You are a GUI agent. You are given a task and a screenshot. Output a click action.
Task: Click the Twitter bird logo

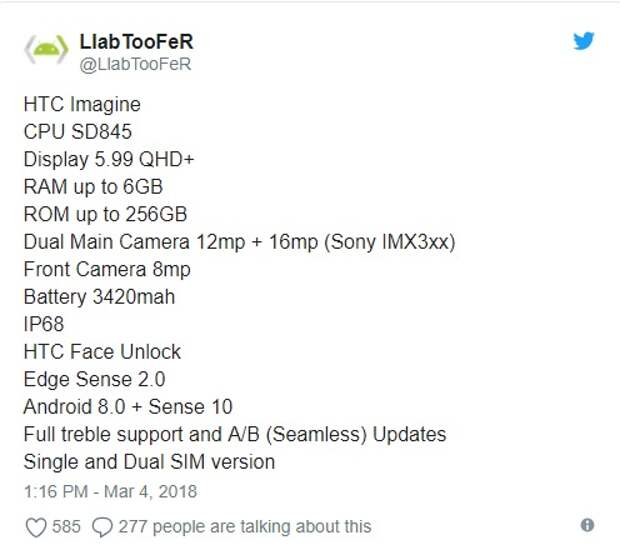584,41
